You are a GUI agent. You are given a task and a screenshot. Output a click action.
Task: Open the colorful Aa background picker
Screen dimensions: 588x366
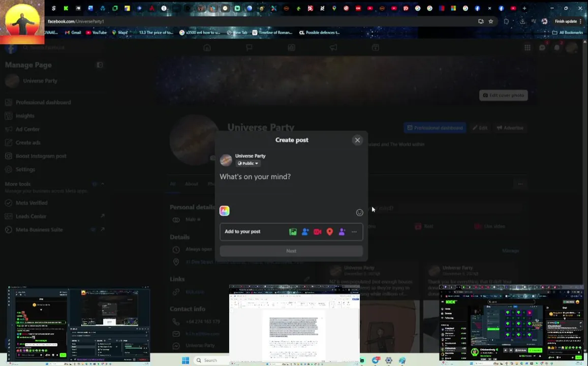[x=224, y=211]
